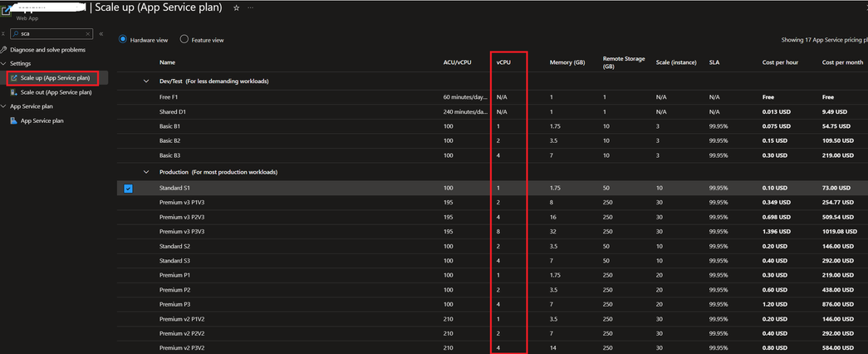Click the Cost per month column header
Screen dimensions: 868x354
(844, 62)
